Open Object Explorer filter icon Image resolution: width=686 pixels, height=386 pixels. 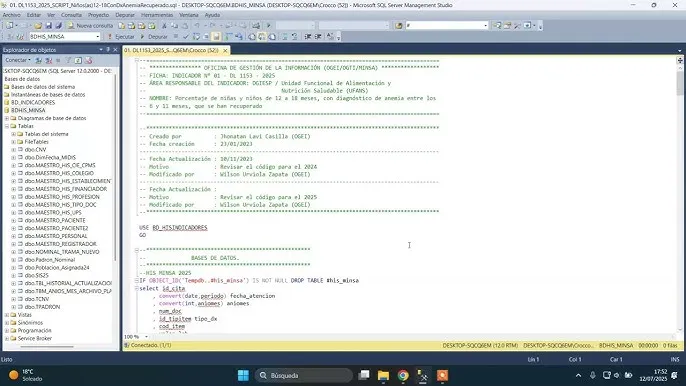pos(68,60)
